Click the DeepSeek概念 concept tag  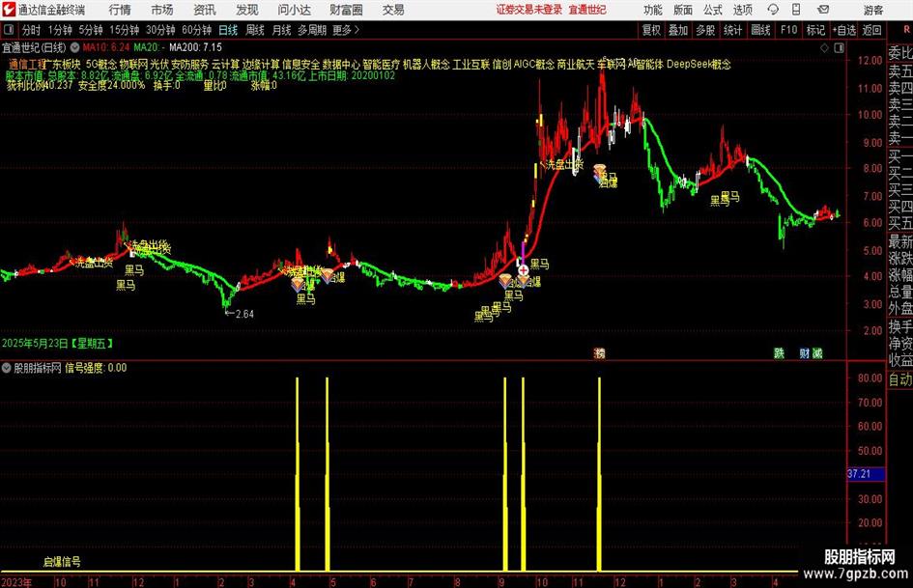tap(699, 64)
